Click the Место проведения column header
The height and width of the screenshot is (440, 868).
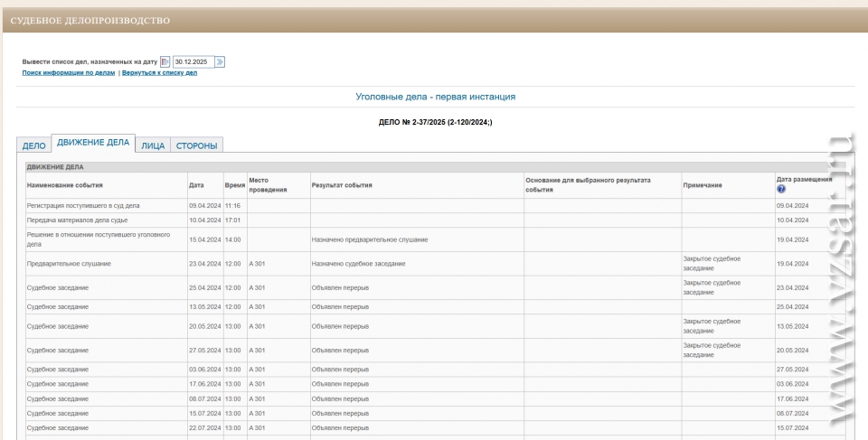268,184
